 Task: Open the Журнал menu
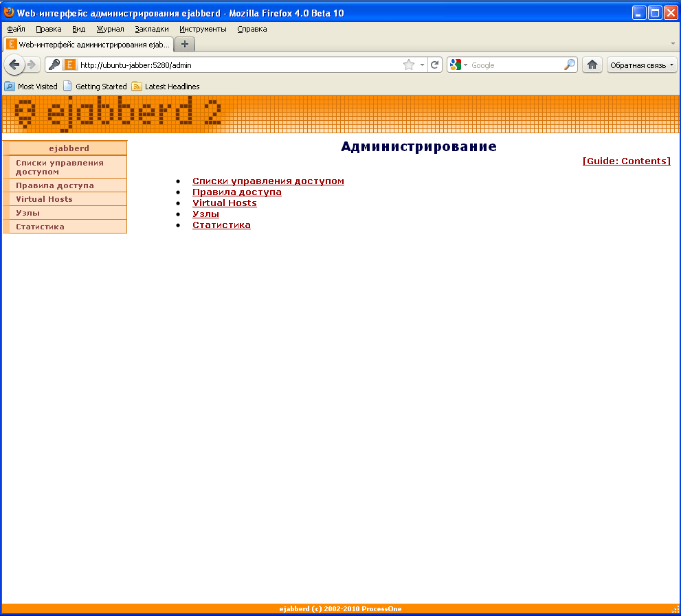[111, 29]
